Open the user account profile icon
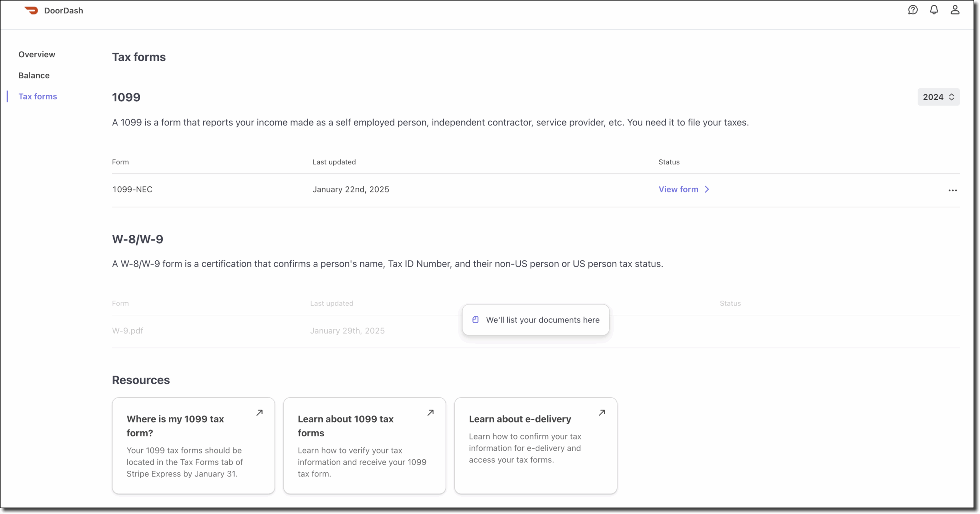The height and width of the screenshot is (514, 980). click(955, 10)
